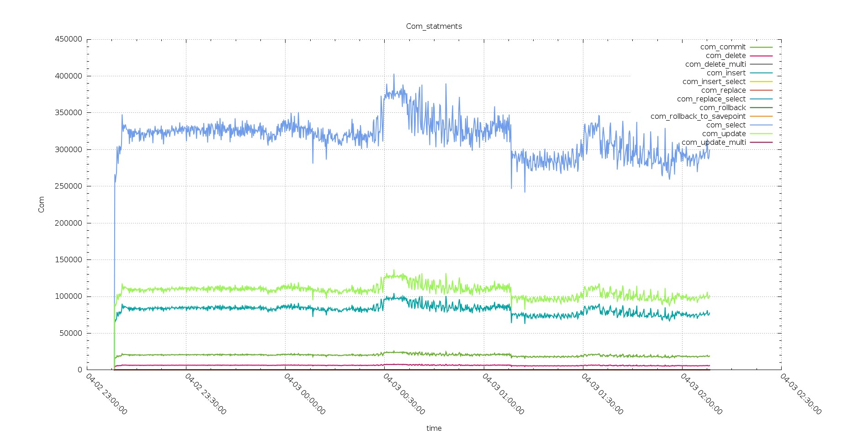Click the com_update legend label
This screenshot has width=868, height=434.
pos(724,134)
